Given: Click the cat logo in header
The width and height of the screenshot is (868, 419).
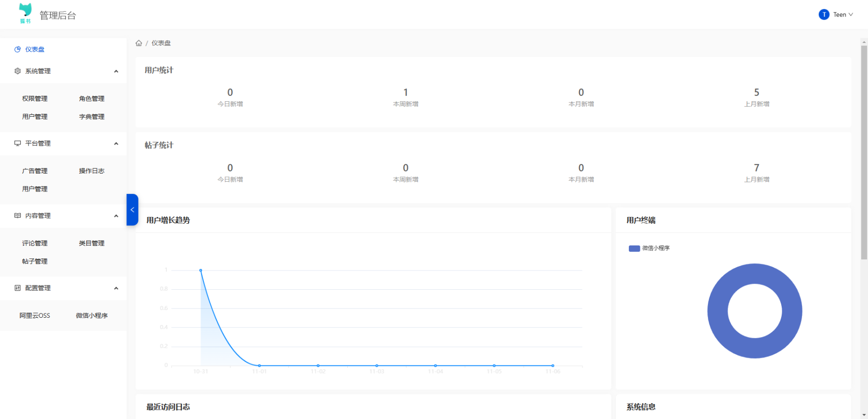Looking at the screenshot, I should point(25,13).
